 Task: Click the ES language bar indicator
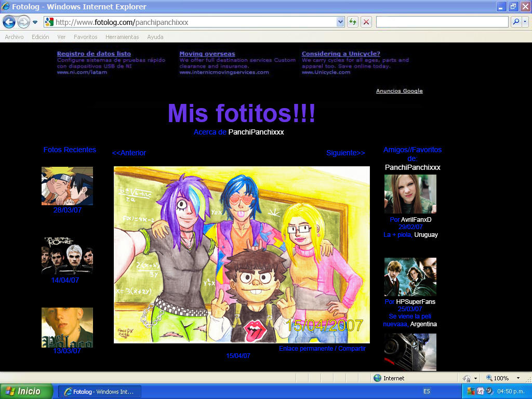point(427,391)
